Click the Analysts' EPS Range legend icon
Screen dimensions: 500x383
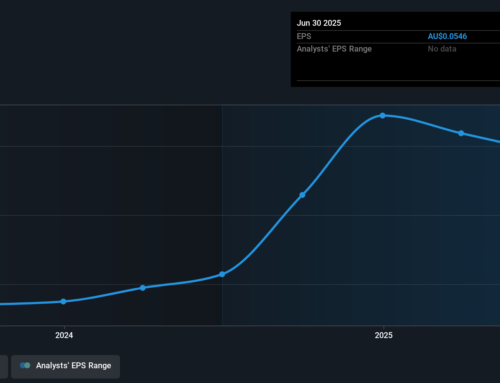coord(25,366)
